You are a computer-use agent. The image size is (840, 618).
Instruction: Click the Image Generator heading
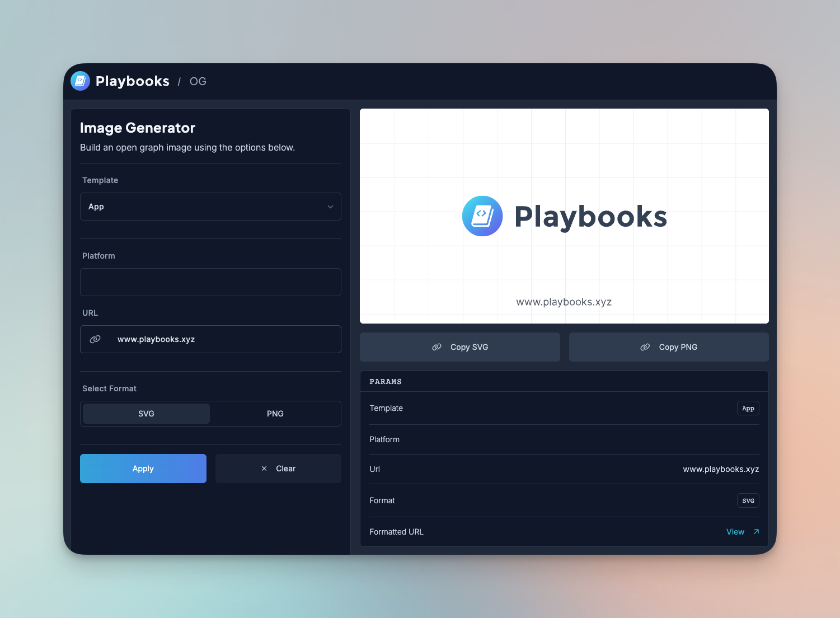(x=138, y=128)
